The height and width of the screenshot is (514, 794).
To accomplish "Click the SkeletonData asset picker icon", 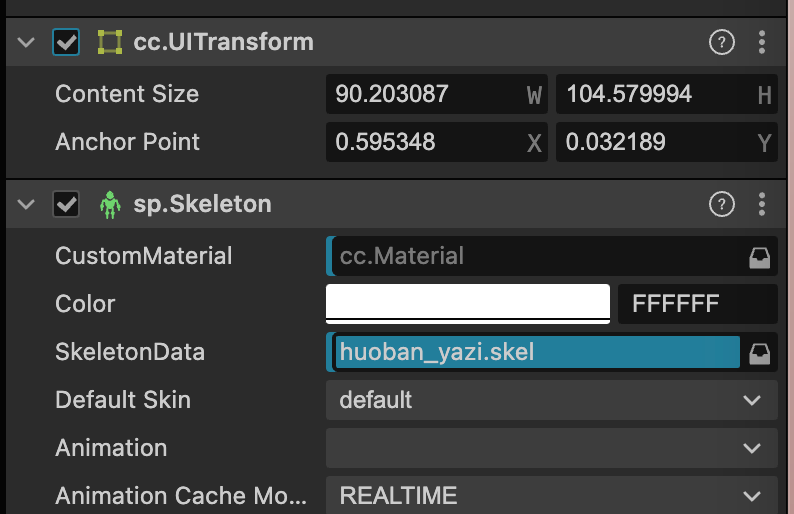I will pyautogui.click(x=760, y=353).
